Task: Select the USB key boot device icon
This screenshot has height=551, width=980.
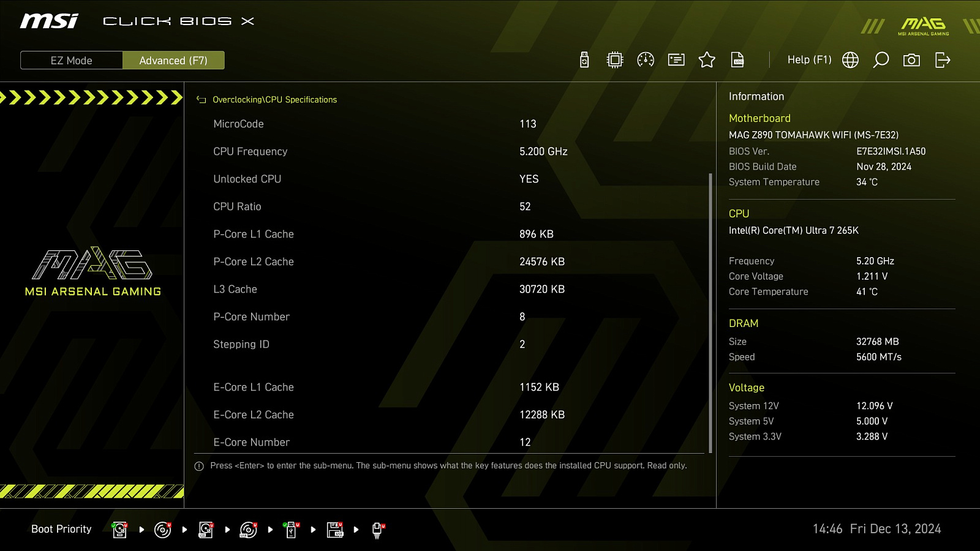Action: [x=292, y=530]
